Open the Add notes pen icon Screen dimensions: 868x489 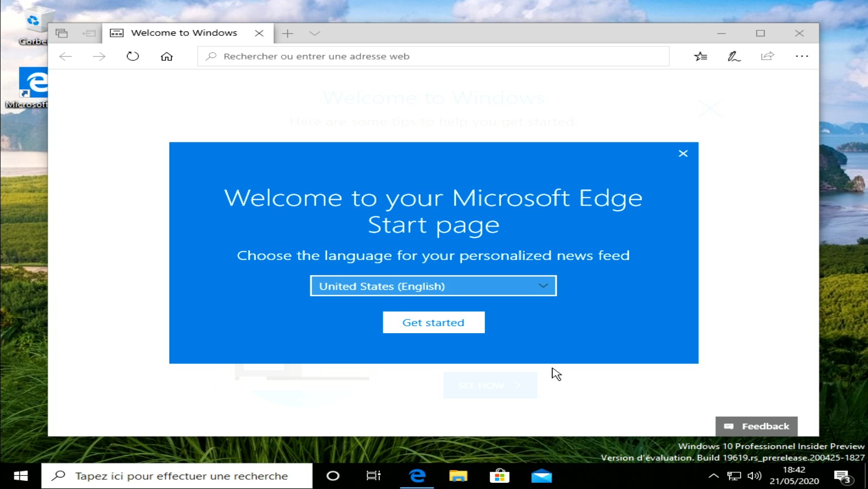click(x=734, y=56)
